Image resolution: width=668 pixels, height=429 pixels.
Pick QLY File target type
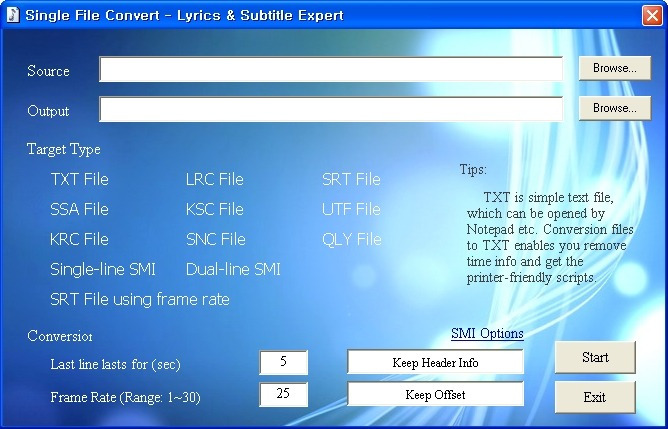pyautogui.click(x=351, y=239)
